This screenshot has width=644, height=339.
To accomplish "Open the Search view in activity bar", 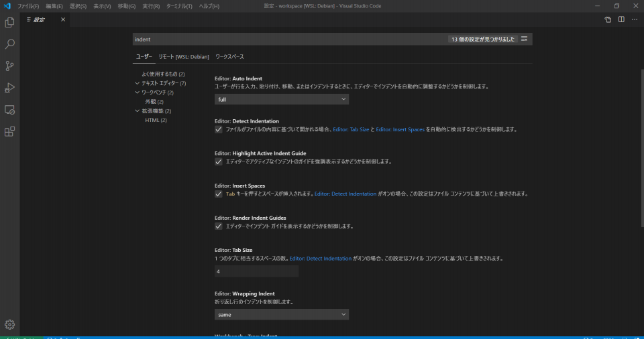I will pyautogui.click(x=9, y=44).
